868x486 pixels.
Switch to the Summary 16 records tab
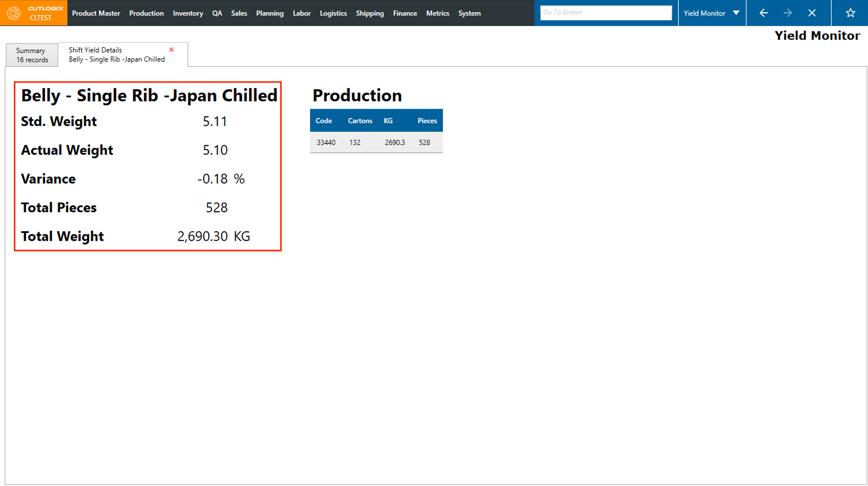coord(32,55)
